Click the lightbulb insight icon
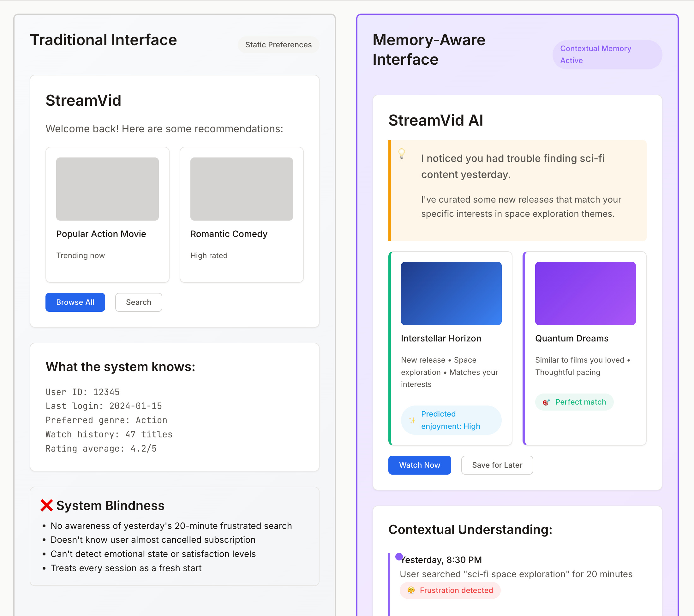 pyautogui.click(x=402, y=153)
